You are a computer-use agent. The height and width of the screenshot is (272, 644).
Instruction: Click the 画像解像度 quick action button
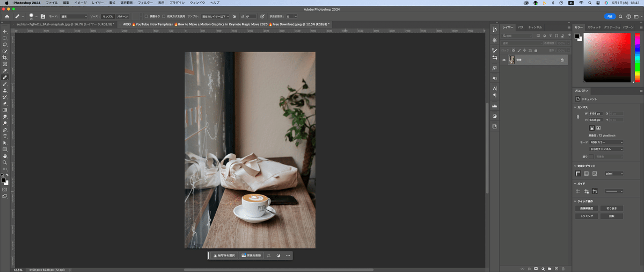tap(587, 208)
